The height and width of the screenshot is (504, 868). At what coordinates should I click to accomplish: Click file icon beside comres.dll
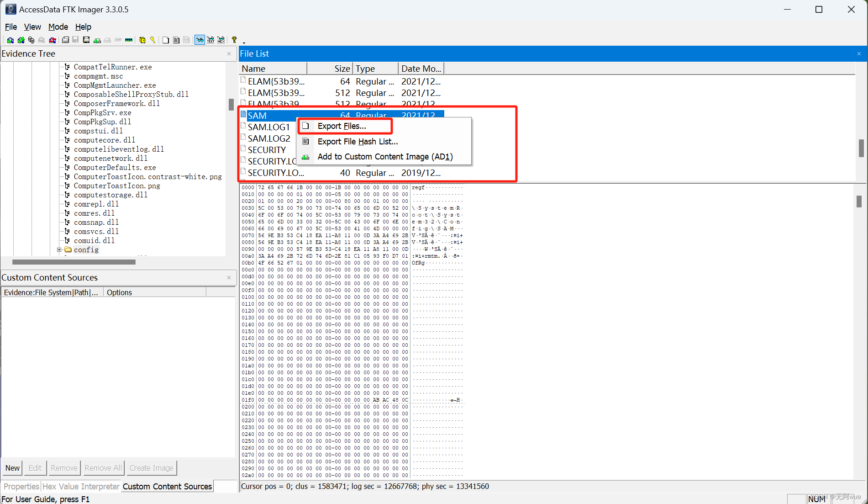coord(67,213)
